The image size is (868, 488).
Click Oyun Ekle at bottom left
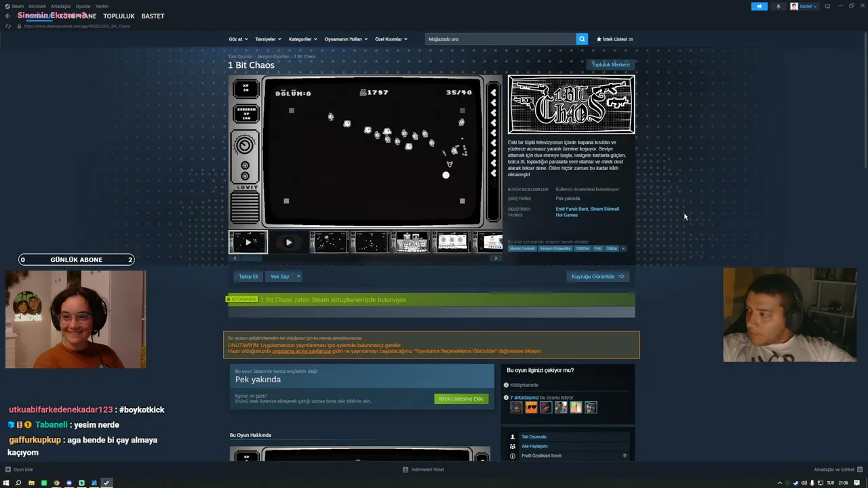click(19, 470)
